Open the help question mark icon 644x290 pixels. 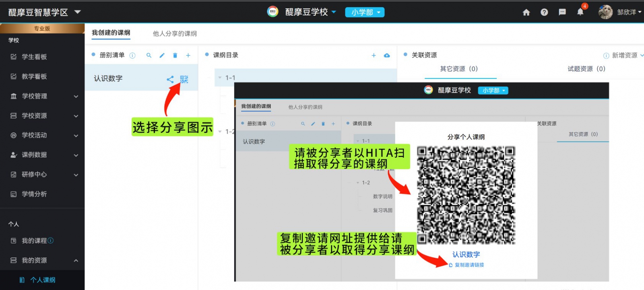pos(544,12)
